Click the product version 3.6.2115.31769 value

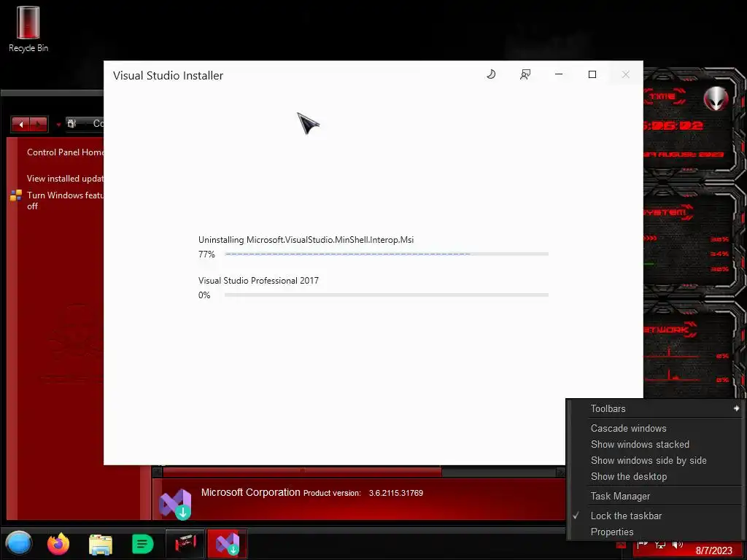(396, 493)
